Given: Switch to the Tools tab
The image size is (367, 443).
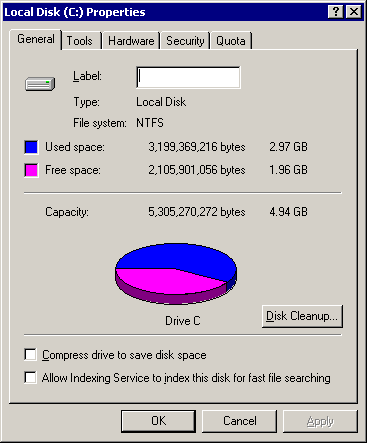Looking at the screenshot, I should [x=80, y=41].
